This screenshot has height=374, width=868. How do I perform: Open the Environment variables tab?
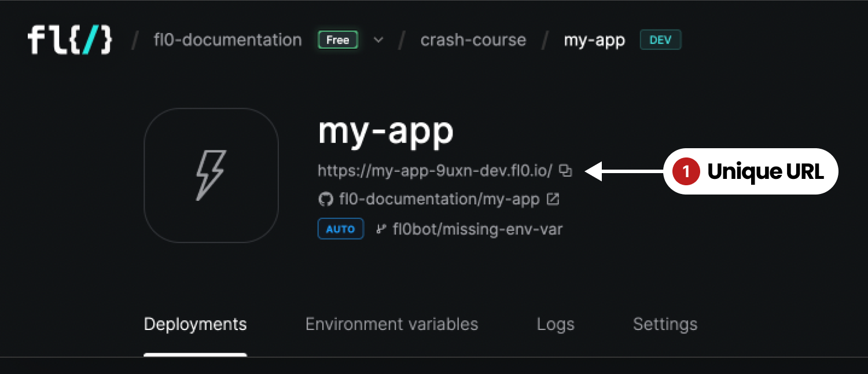click(392, 324)
